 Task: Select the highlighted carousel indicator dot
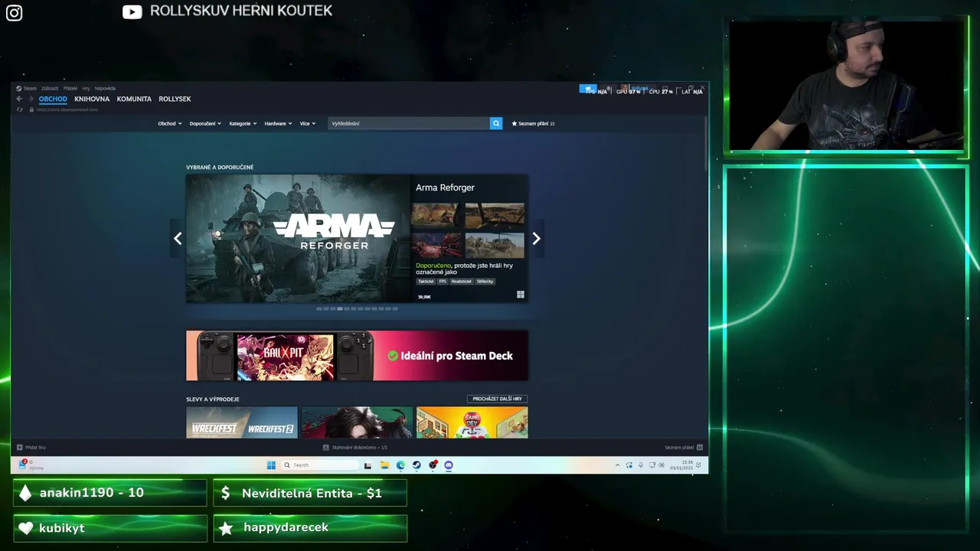(x=340, y=308)
